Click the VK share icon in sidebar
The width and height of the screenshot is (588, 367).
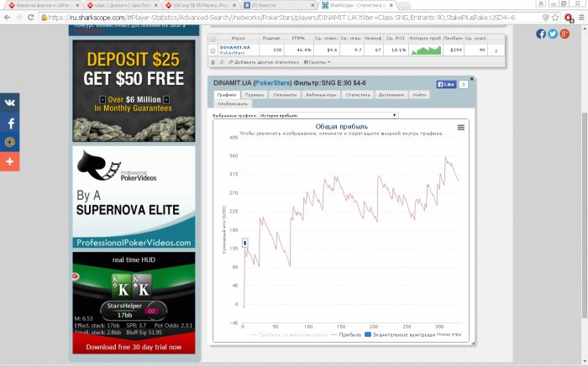click(x=10, y=102)
